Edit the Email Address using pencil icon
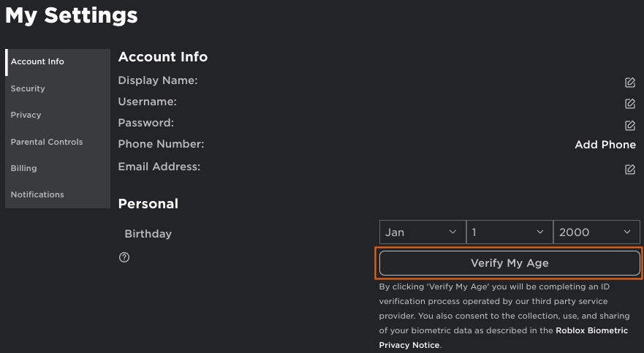This screenshot has height=353, width=644. coord(629,170)
